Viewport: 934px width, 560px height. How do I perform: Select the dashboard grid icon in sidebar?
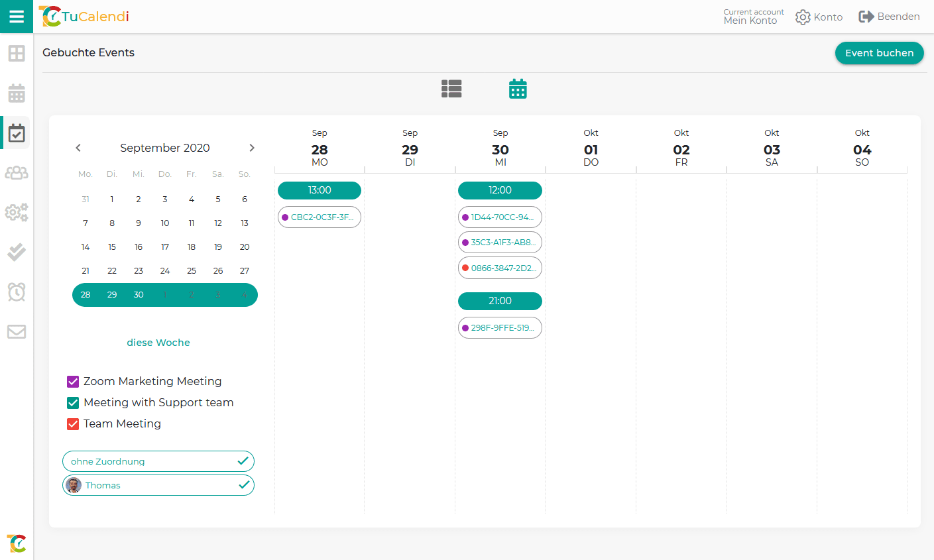(x=17, y=53)
